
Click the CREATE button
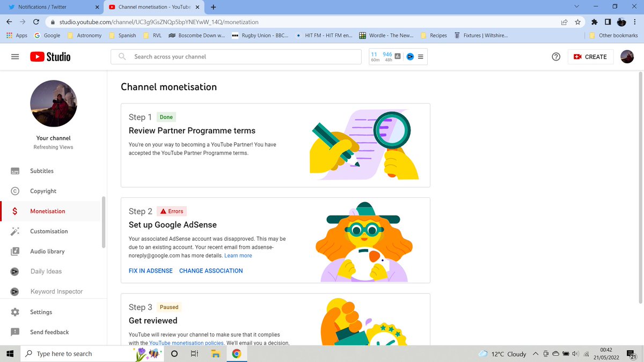pyautogui.click(x=590, y=57)
